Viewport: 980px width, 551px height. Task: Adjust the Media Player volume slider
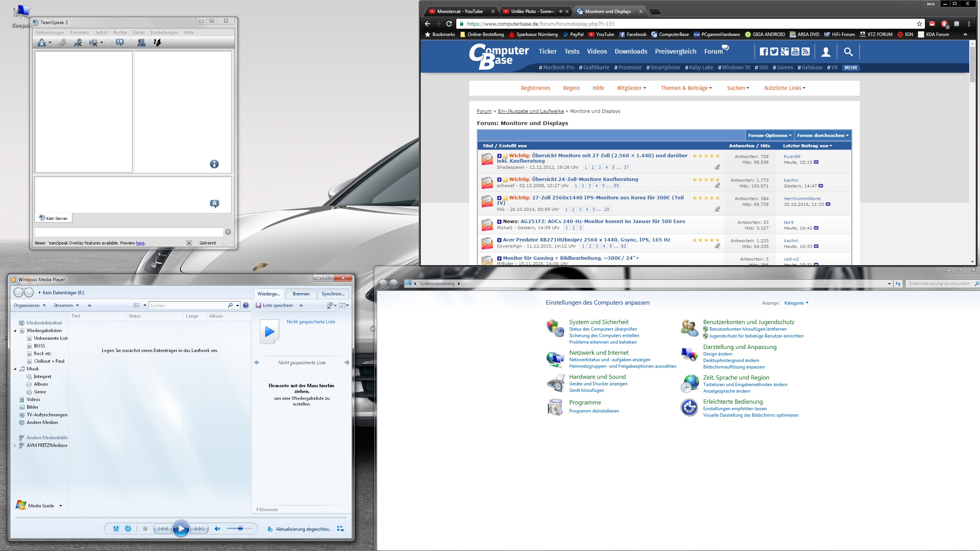pyautogui.click(x=240, y=529)
